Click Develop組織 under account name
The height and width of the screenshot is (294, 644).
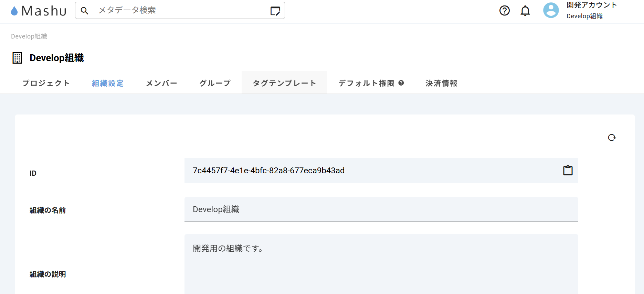(x=584, y=16)
